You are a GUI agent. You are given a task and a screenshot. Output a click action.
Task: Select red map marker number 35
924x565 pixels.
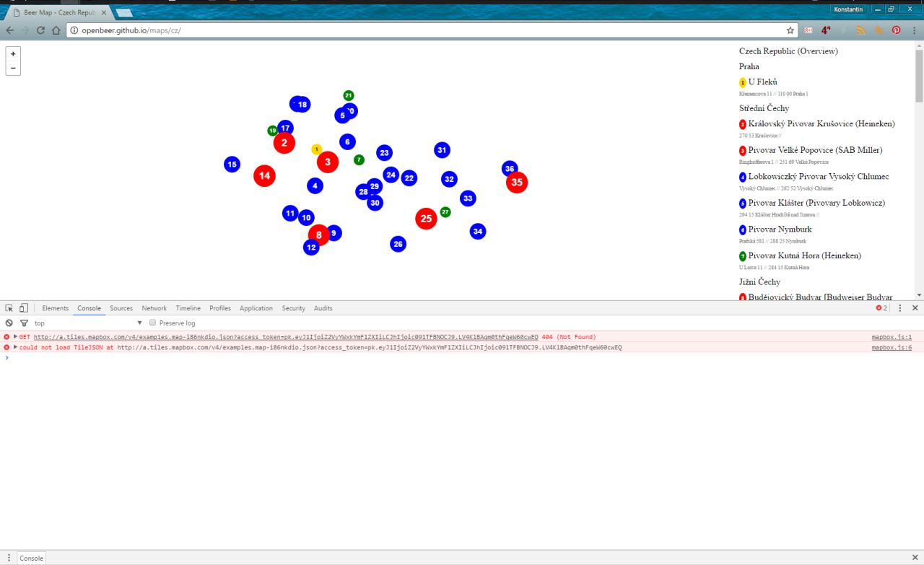517,183
